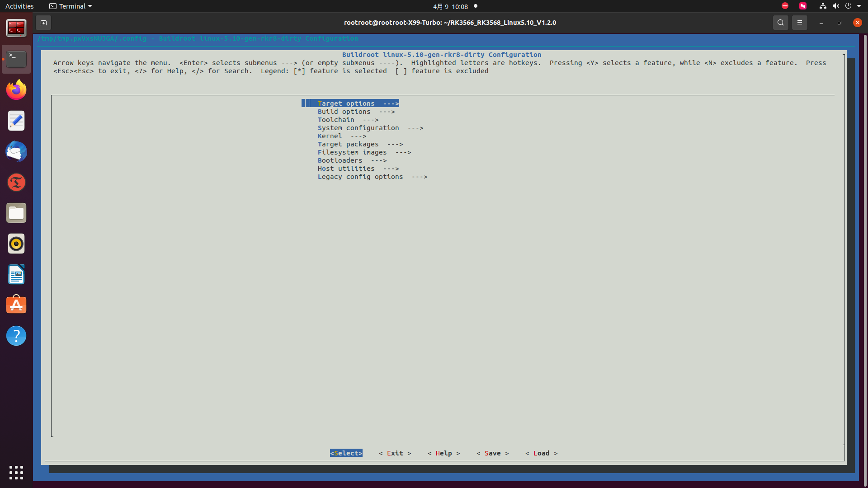The height and width of the screenshot is (488, 868).
Task: Open Firefox from the dock
Action: pos(16,90)
